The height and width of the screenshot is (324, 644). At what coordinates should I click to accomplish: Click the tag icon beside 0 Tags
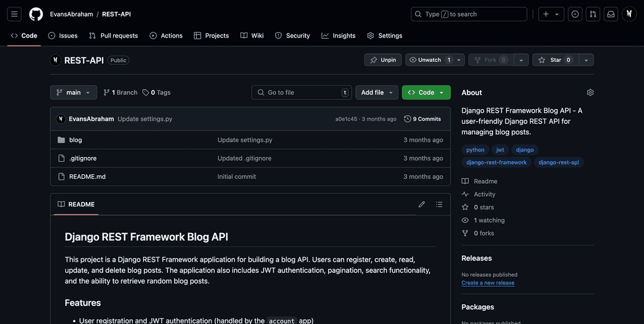pyautogui.click(x=145, y=92)
